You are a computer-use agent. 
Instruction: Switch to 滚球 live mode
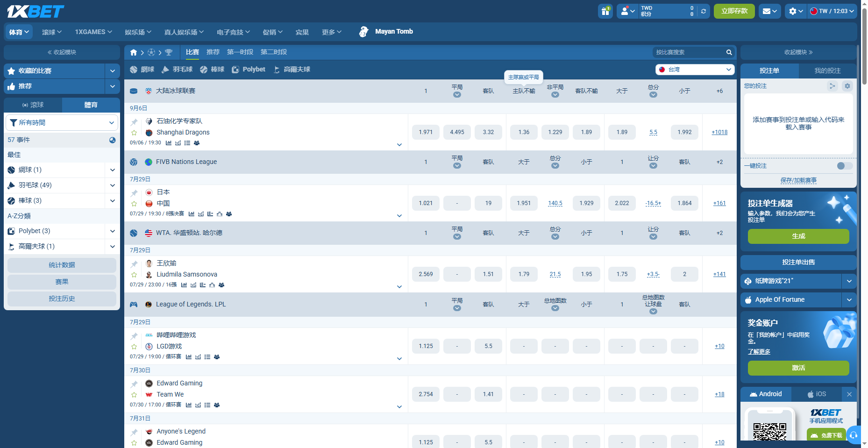[33, 105]
